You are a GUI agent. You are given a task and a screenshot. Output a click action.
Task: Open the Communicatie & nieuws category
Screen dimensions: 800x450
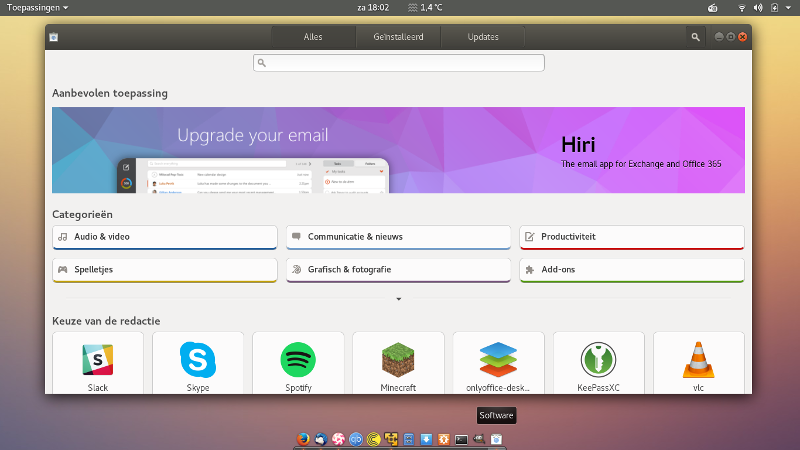click(398, 237)
